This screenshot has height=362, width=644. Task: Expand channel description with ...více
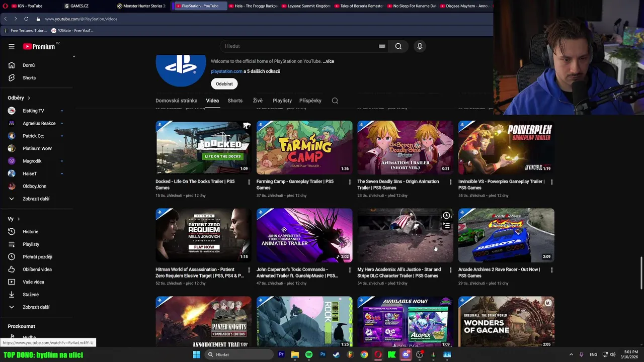329,61
